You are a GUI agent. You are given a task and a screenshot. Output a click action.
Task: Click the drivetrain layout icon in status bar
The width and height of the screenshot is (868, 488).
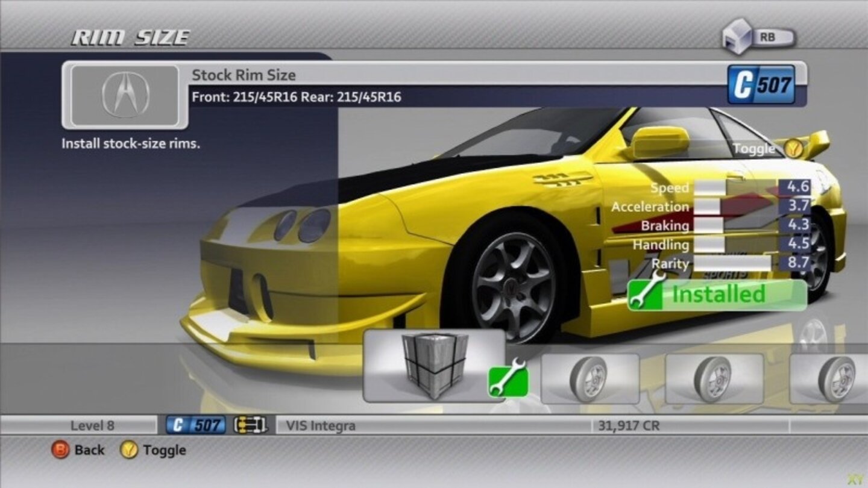pos(250,425)
